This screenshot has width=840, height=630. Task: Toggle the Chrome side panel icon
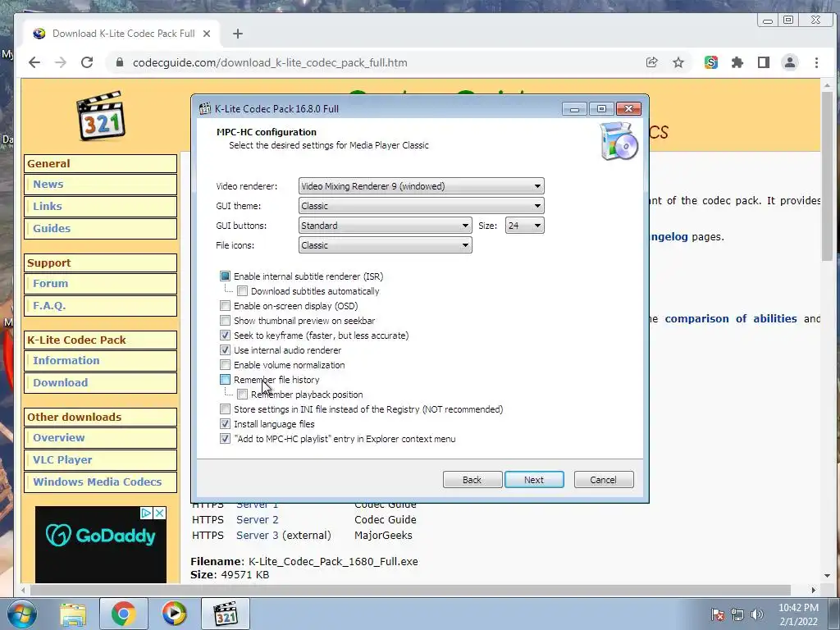click(x=764, y=62)
